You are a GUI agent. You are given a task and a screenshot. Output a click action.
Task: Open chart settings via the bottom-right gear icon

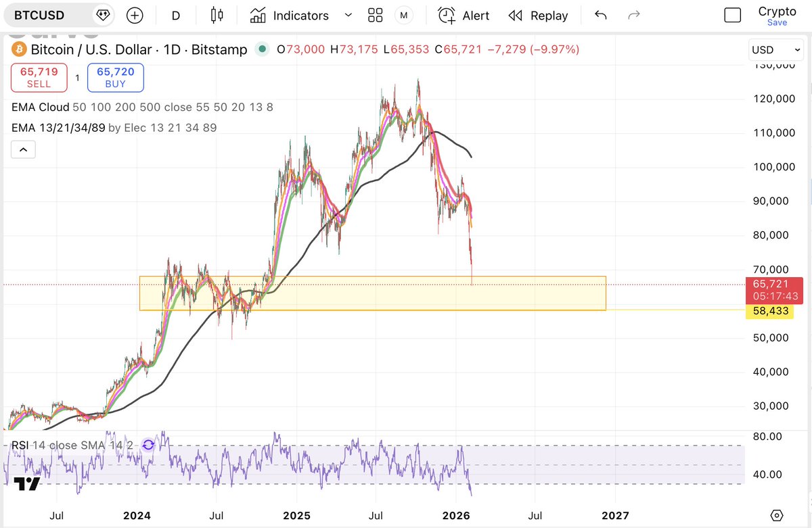pos(776,514)
